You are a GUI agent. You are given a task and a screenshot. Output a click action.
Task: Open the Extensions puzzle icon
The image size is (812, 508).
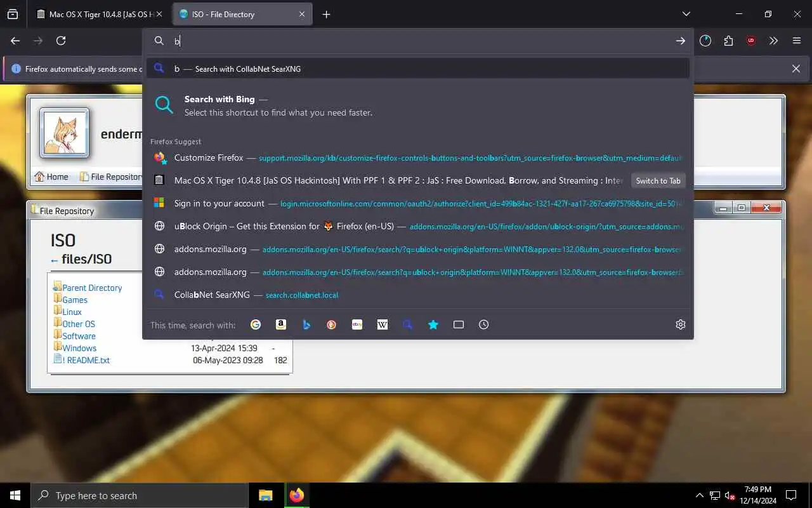(728, 41)
